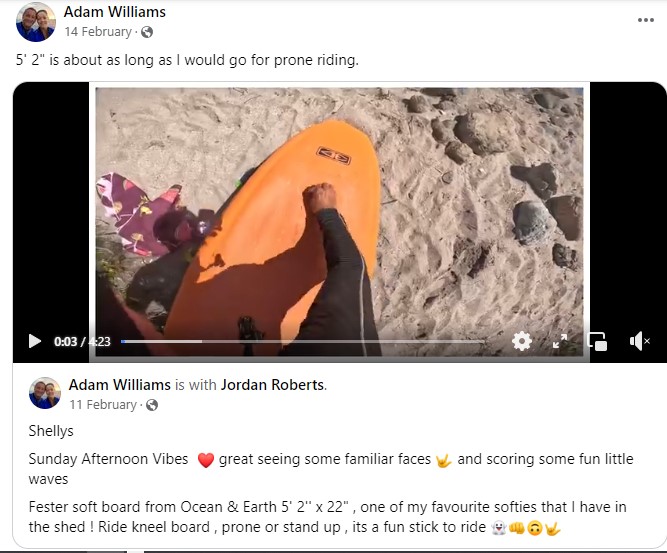Screen dimensions: 667x553
Task: Open Adam Williams profile from top post
Action: click(115, 12)
